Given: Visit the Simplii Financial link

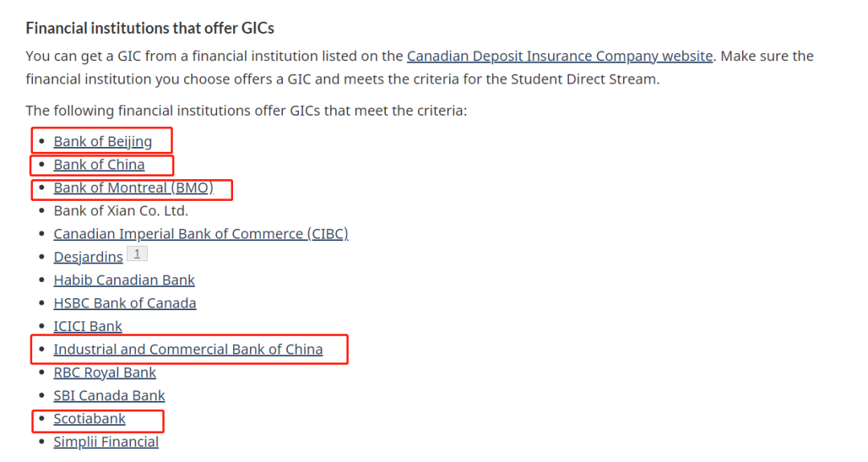Looking at the screenshot, I should 106,442.
